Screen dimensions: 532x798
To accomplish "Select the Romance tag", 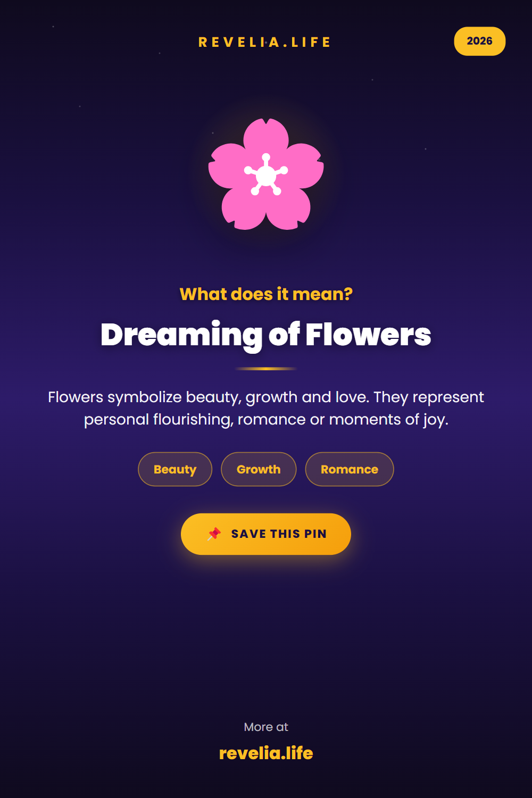I will (x=350, y=469).
